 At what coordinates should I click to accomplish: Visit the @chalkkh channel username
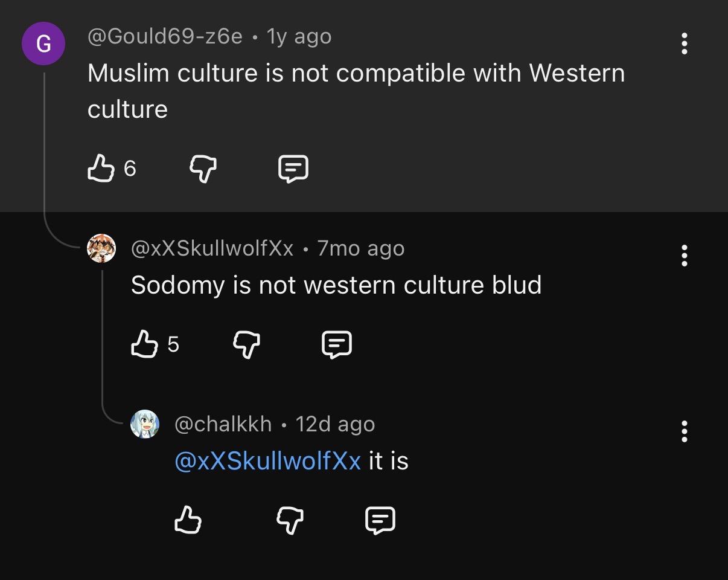(x=223, y=424)
